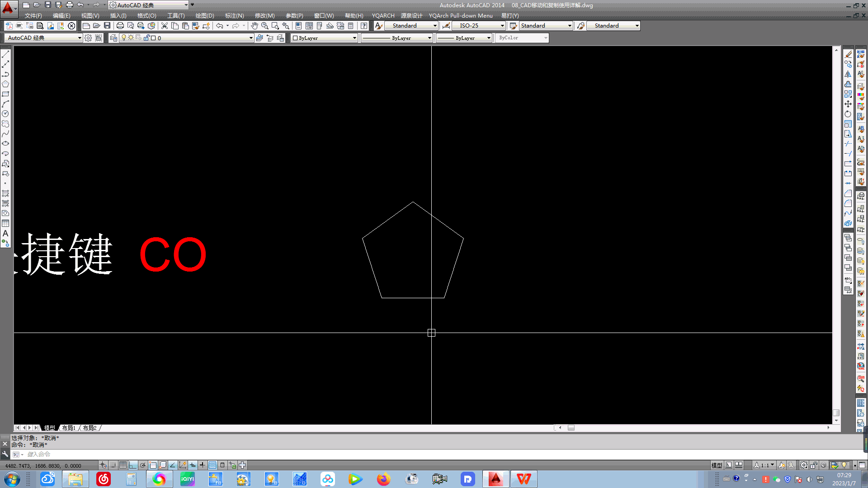
Task: Open the AutoCAD 经典 workspace dropdown
Action: pyautogui.click(x=44, y=38)
